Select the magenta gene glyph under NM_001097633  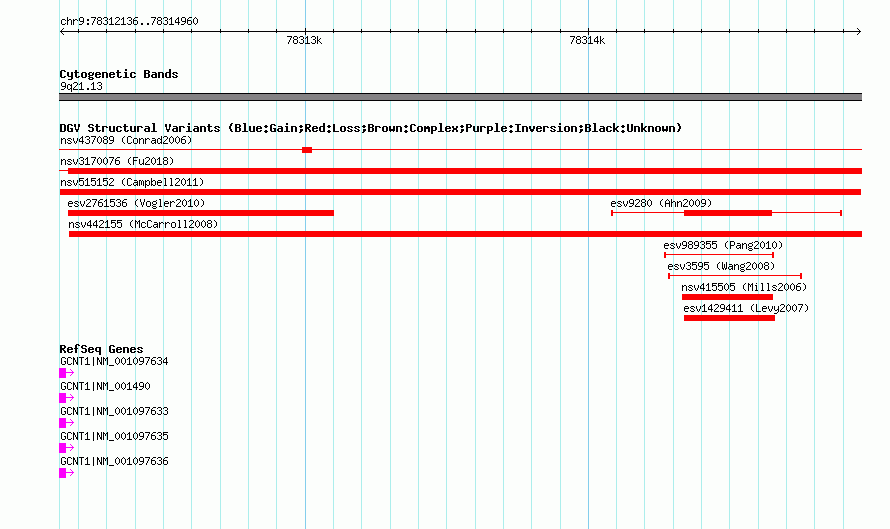coord(66,423)
